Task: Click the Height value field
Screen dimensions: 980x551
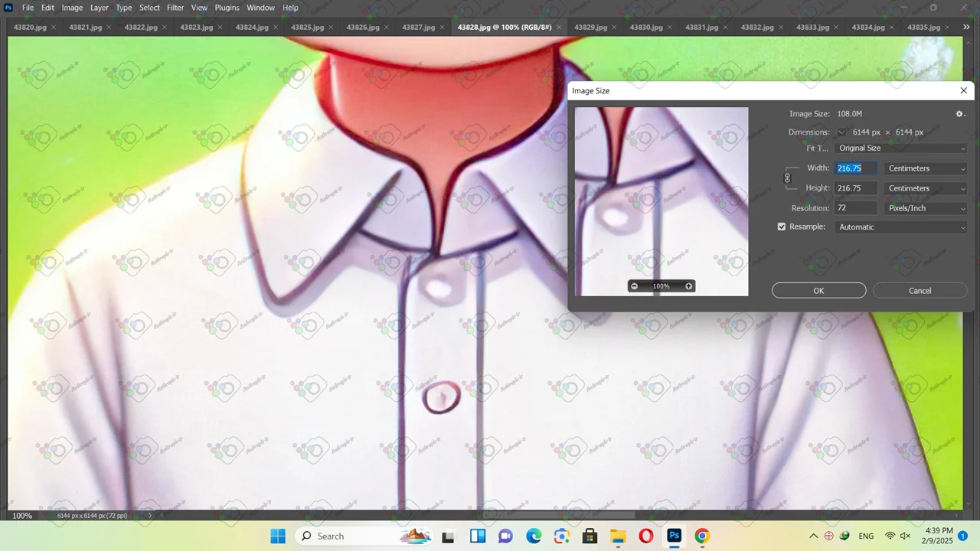Action: click(855, 188)
